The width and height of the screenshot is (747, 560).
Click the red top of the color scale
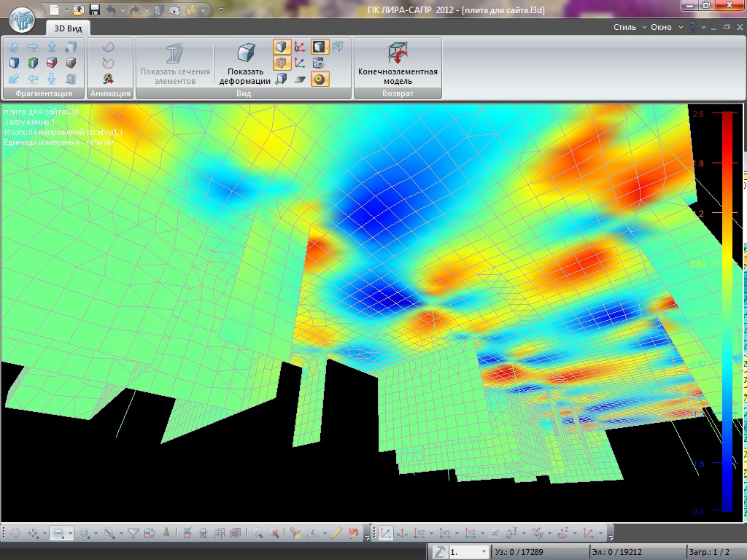point(727,117)
